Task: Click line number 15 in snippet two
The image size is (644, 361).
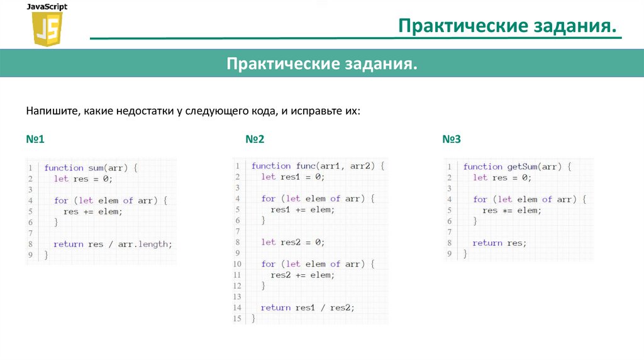Action: point(237,318)
